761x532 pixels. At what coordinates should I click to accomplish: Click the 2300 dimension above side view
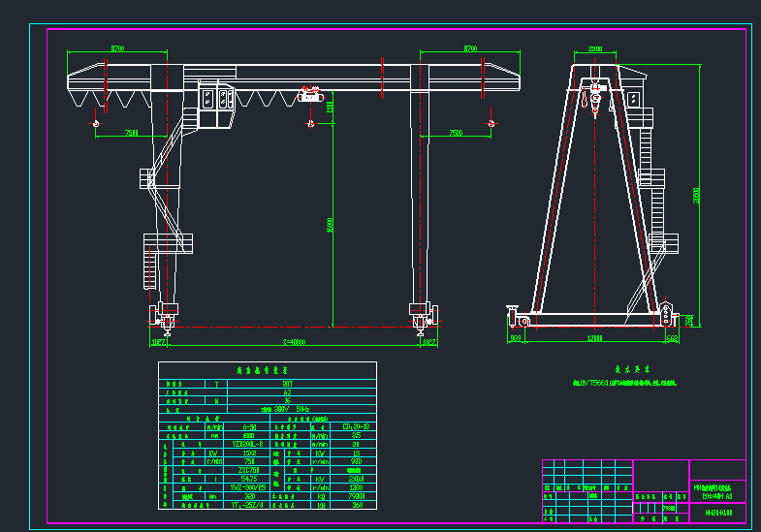pos(595,49)
